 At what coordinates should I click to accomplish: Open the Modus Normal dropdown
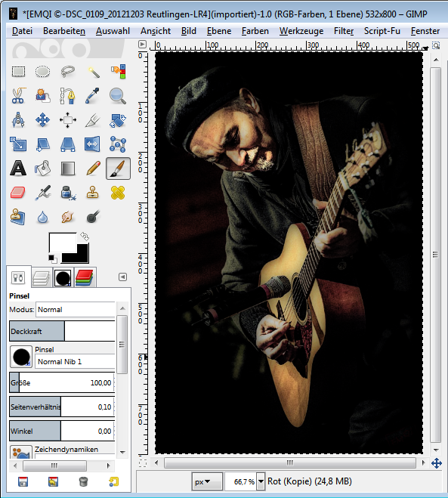[x=76, y=309]
